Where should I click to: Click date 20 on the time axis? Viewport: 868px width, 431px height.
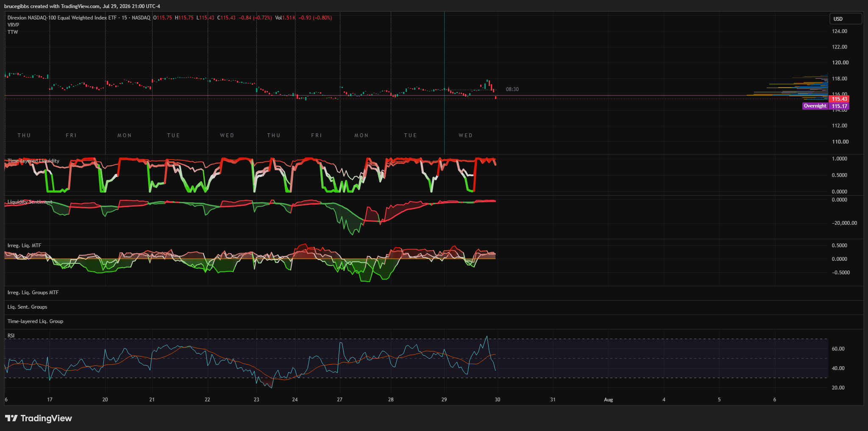105,400
